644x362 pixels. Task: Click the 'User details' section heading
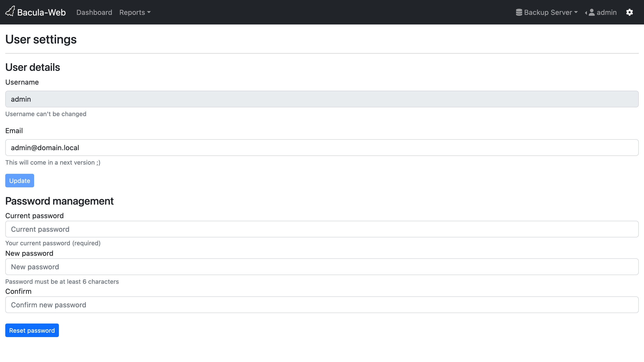[32, 67]
